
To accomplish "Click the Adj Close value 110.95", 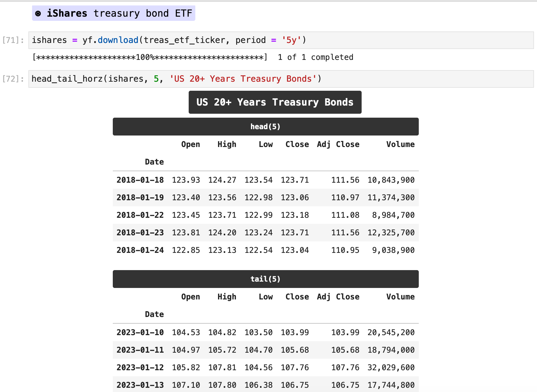I will (x=345, y=250).
